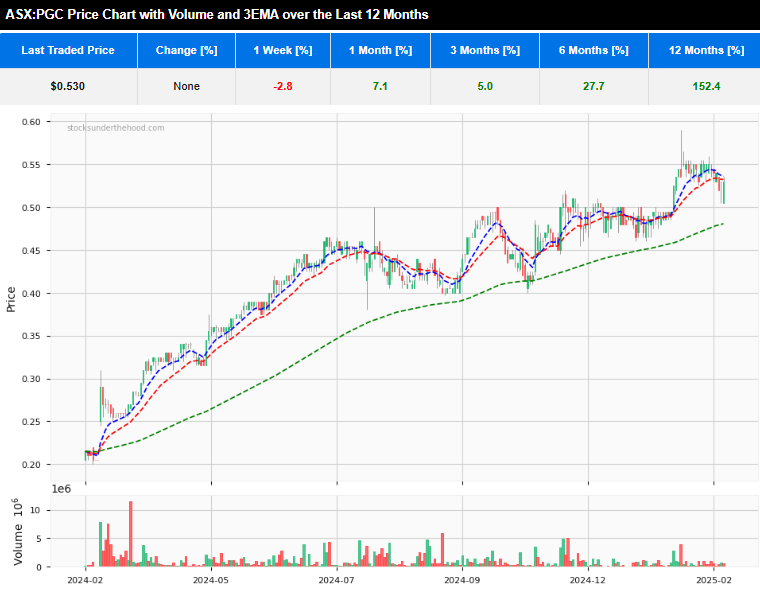Screen dimensions: 760x592
Task: Click the 2024-02 x-axis date label
Action: 85,580
